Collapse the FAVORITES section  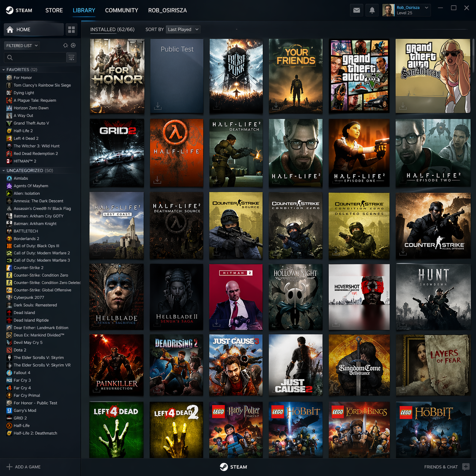coord(3,69)
